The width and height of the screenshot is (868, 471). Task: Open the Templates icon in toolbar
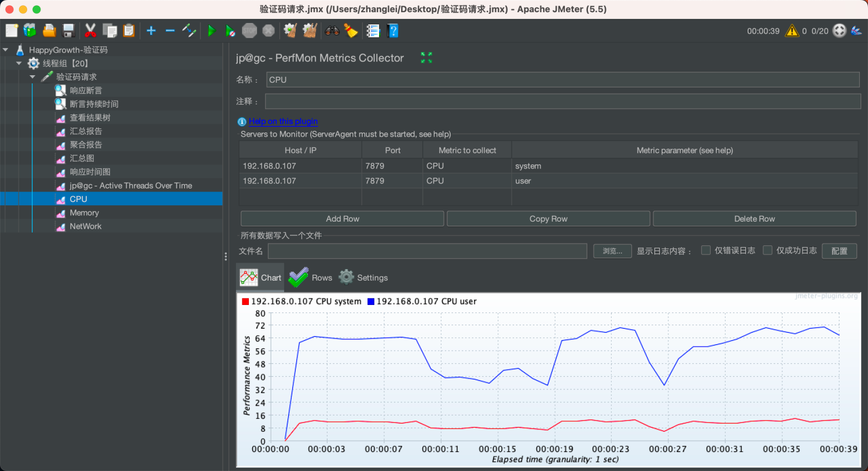[30, 31]
